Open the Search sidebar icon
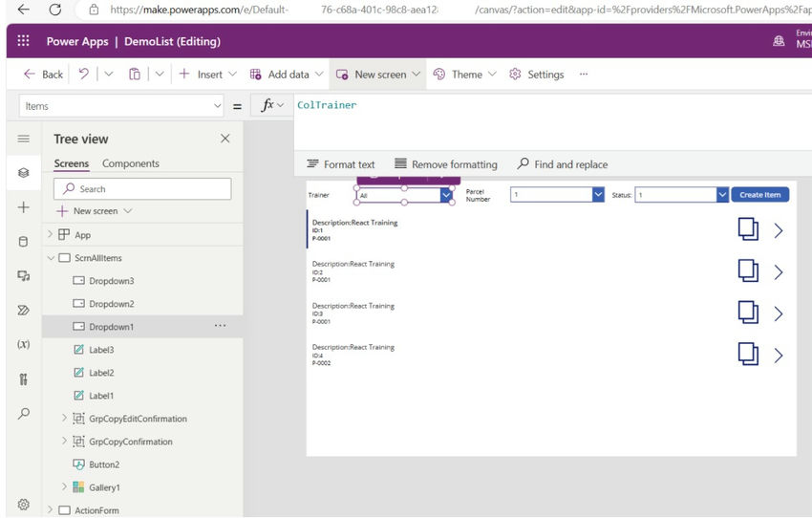This screenshot has width=812, height=518. [x=23, y=414]
